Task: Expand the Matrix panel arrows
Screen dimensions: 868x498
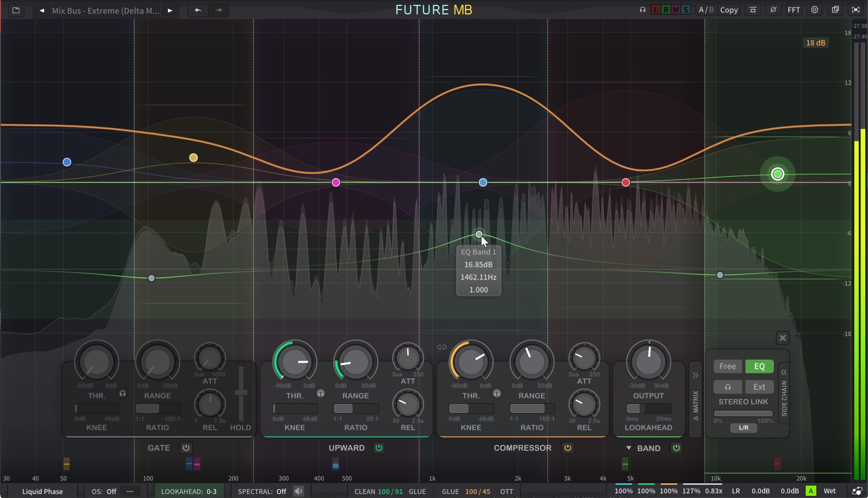Action: coord(695,375)
